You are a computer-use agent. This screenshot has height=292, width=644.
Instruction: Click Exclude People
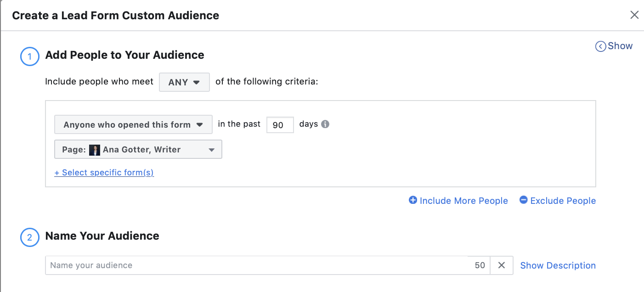(x=563, y=200)
